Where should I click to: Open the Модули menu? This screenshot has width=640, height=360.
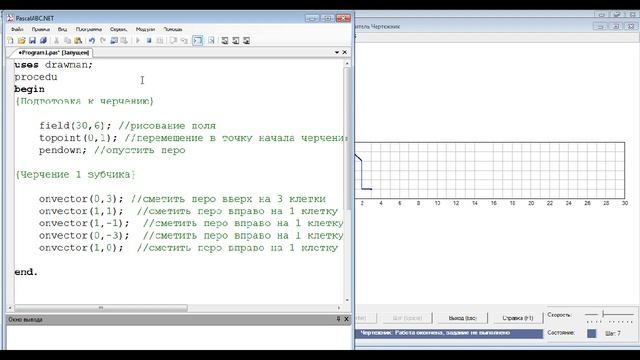(145, 29)
